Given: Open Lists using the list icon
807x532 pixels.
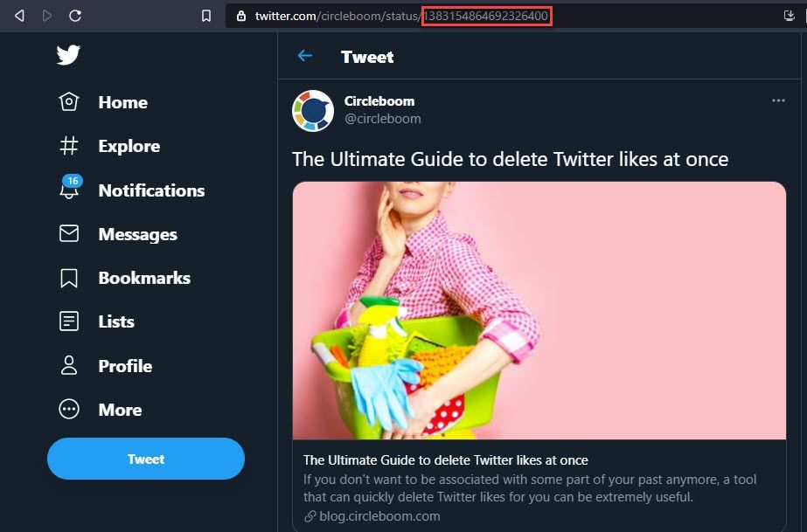Looking at the screenshot, I should 69,321.
